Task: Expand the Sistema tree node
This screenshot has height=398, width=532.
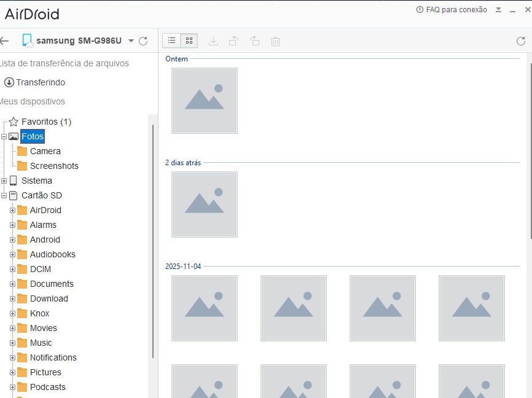Action: click(x=4, y=181)
